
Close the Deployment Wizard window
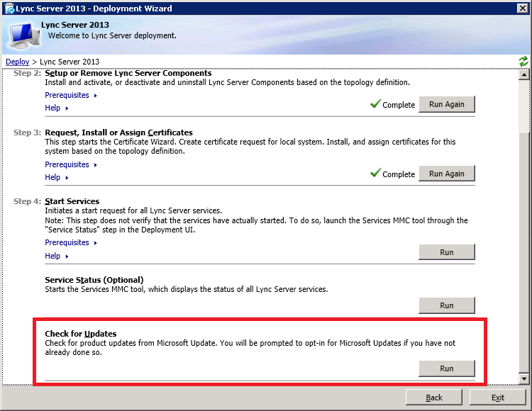point(522,9)
